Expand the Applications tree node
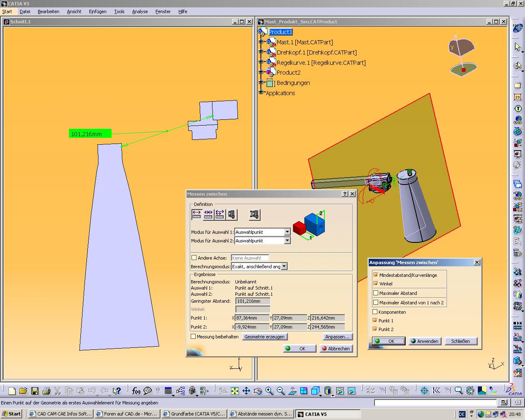This screenshot has width=525, height=420. pos(261,93)
